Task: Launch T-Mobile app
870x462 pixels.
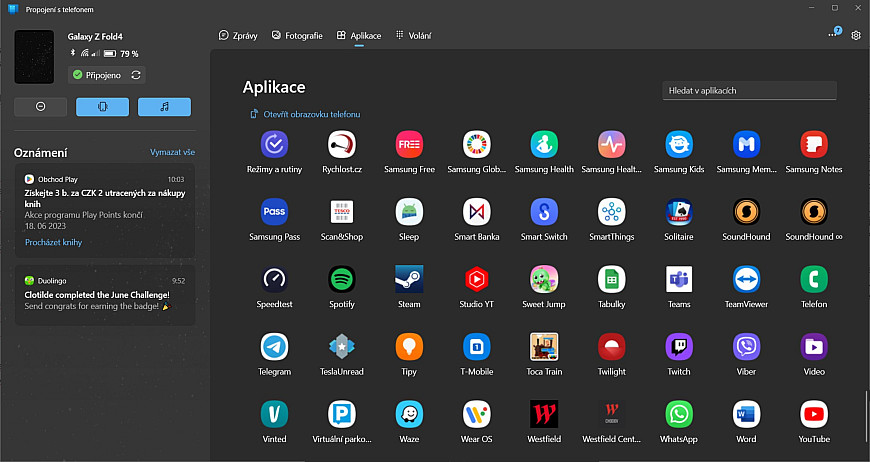Action: pyautogui.click(x=477, y=347)
